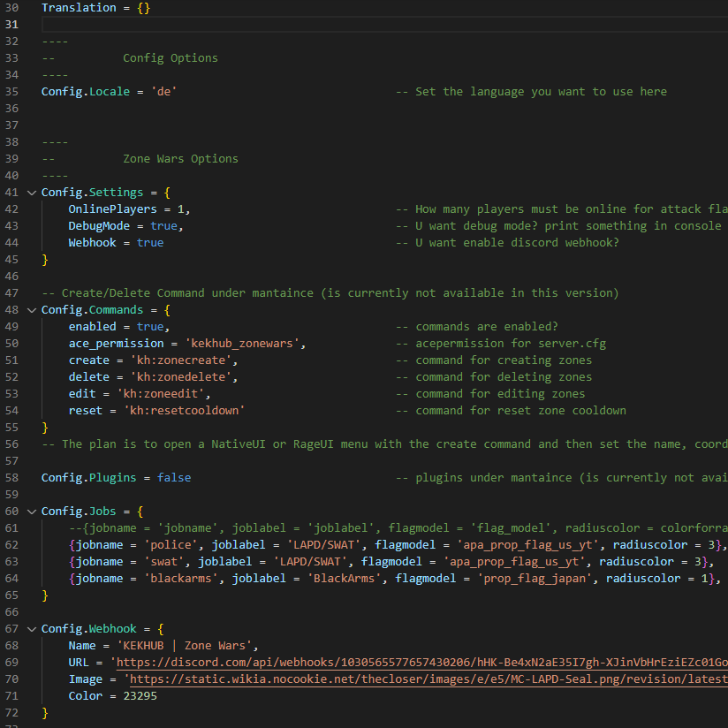Click the DebugMode true value

[x=163, y=226]
